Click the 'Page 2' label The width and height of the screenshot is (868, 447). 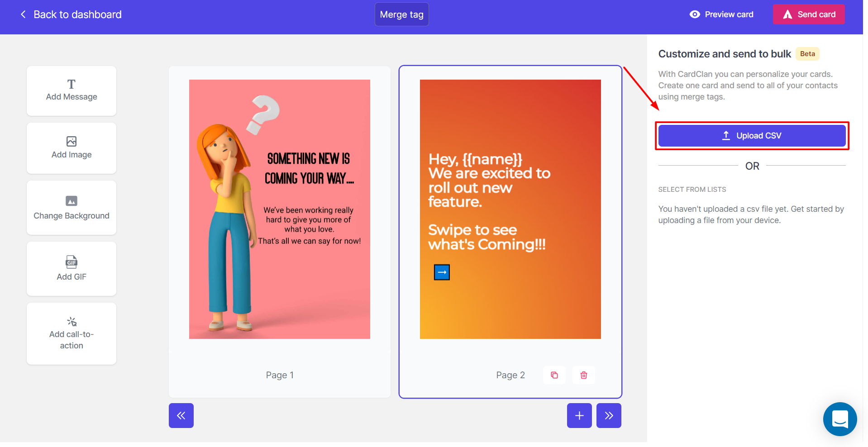point(510,375)
